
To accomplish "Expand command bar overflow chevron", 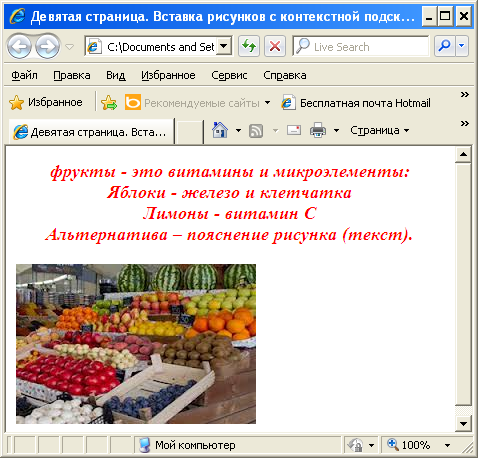I will click(x=465, y=124).
